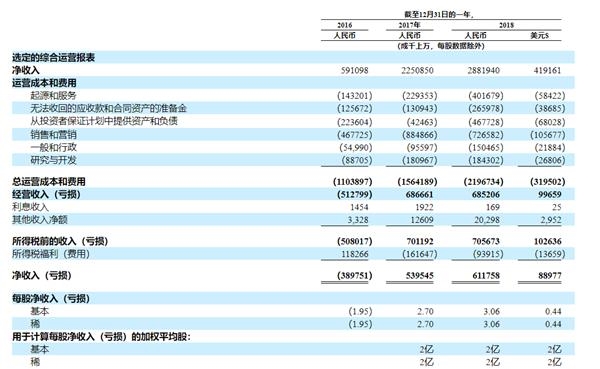Select the 净收入（亏损）USD value 88977
Screen dimensions: 600x369
(549, 276)
